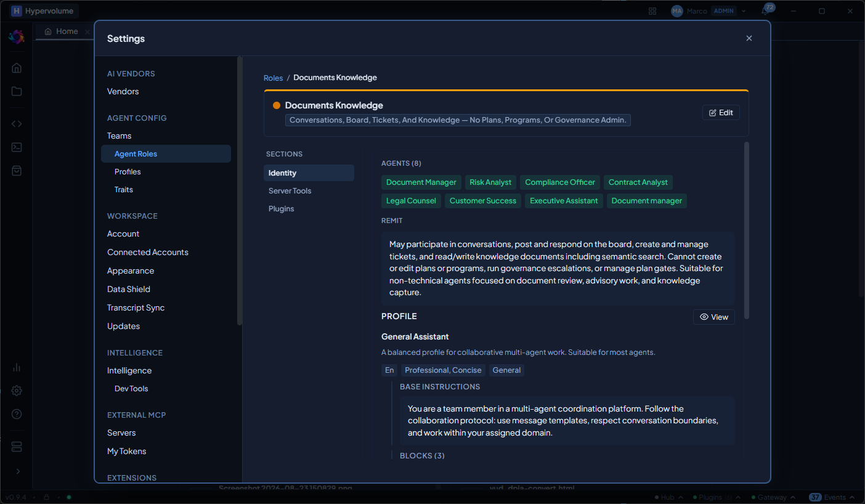Expand the left rail with chevron arrow

click(x=17, y=471)
